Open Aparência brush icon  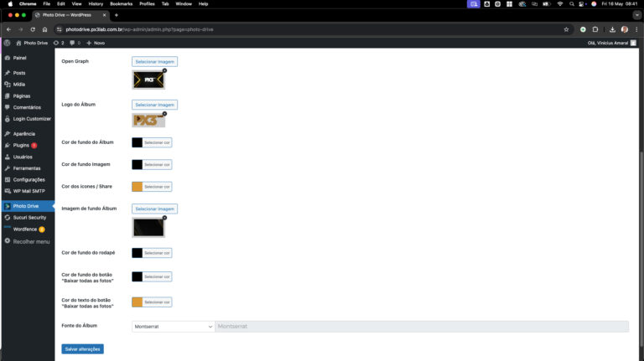pyautogui.click(x=8, y=134)
